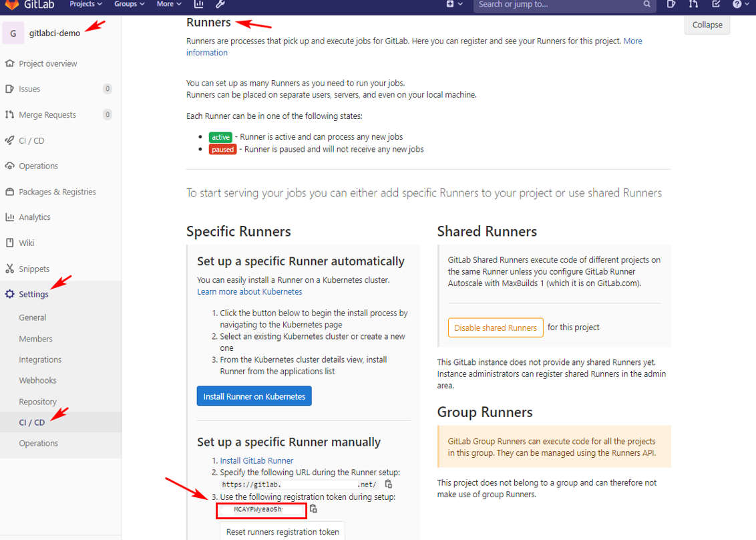
Task: Open Repository under Settings
Action: click(x=37, y=402)
